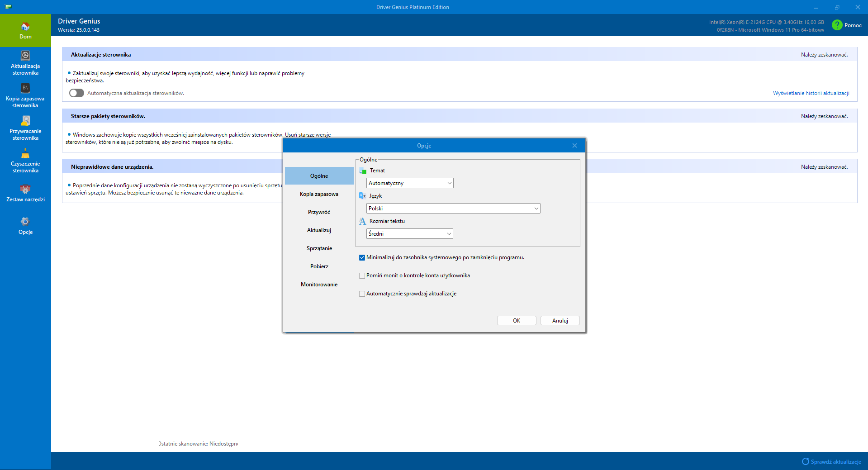Image resolution: width=868 pixels, height=470 pixels.
Task: Enable Automatycznie sprawdzaj aktualizacje checkbox
Action: point(362,294)
